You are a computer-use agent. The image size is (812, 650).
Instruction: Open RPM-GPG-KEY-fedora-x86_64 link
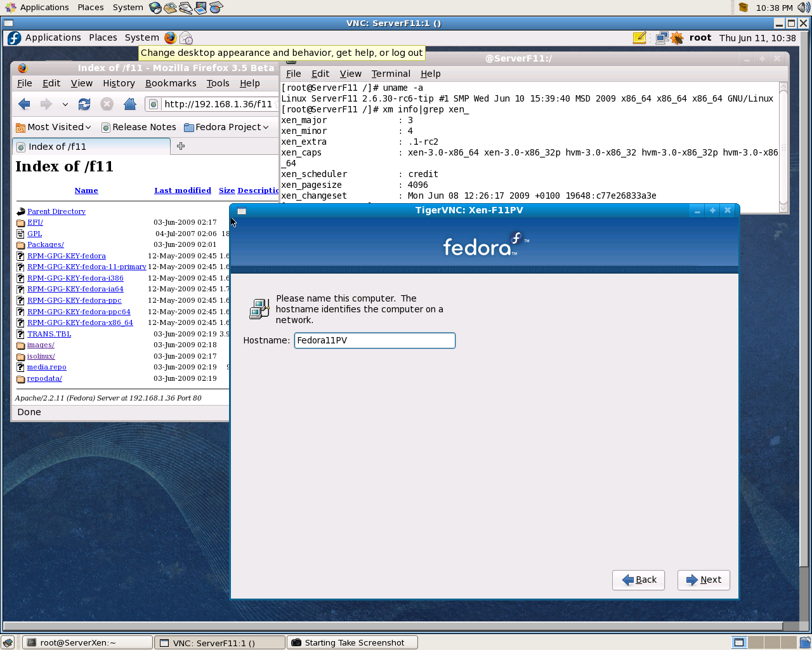[80, 322]
